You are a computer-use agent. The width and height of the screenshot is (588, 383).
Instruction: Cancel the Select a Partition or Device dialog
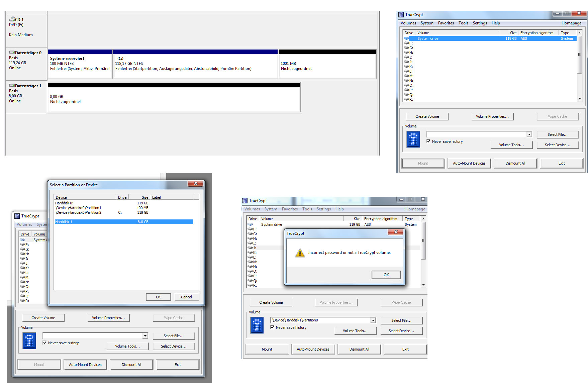coord(186,297)
